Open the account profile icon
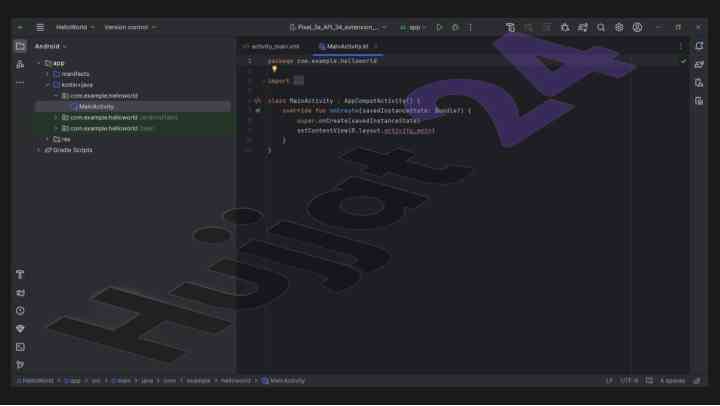Viewport: 720px width, 406px height. [637, 28]
